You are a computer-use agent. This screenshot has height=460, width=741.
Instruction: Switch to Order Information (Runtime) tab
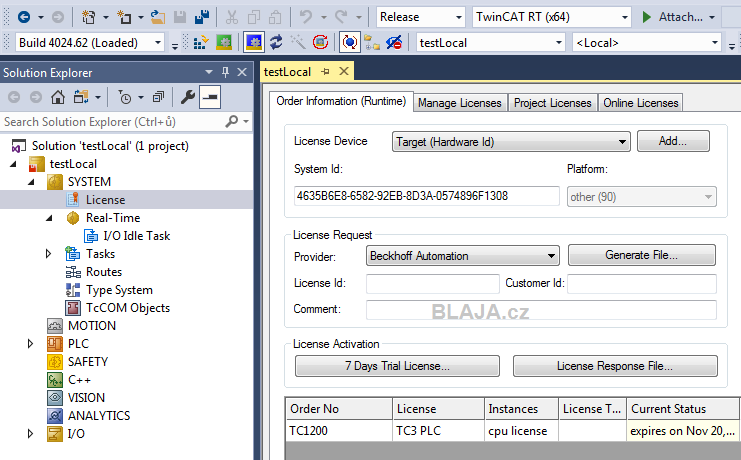341,101
